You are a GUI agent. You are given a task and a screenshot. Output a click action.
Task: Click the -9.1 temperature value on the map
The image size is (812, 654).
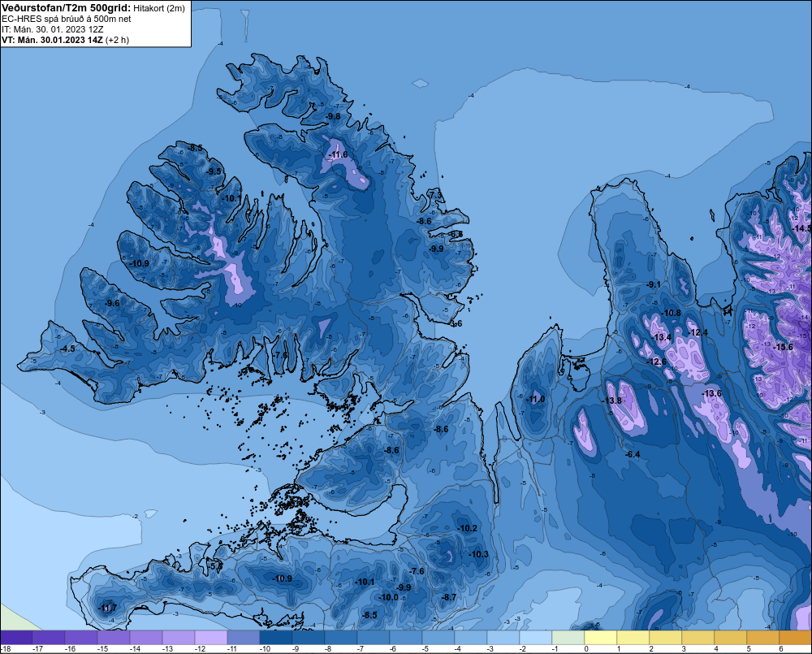coord(654,284)
